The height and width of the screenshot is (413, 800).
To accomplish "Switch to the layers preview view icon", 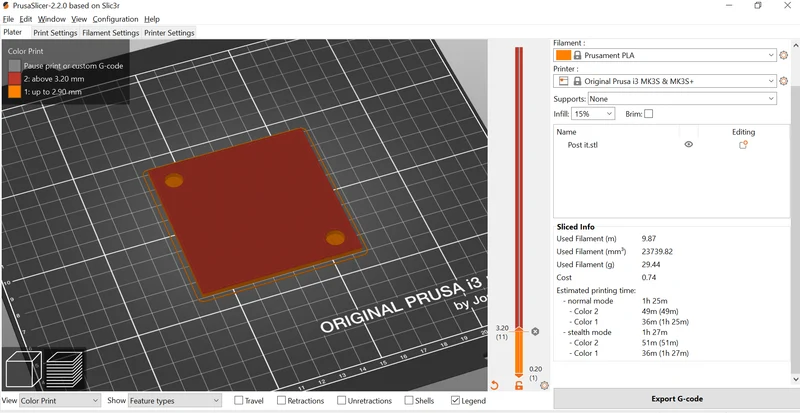I will click(64, 369).
